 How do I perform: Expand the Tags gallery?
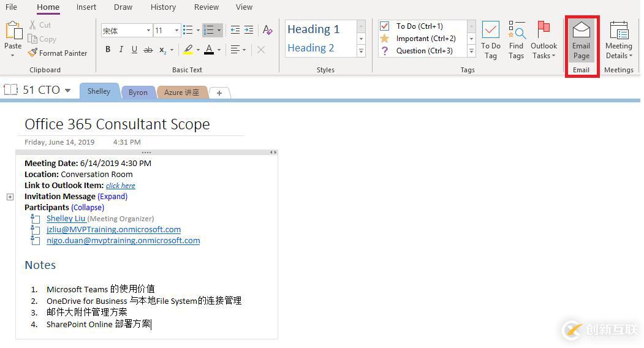click(471, 51)
